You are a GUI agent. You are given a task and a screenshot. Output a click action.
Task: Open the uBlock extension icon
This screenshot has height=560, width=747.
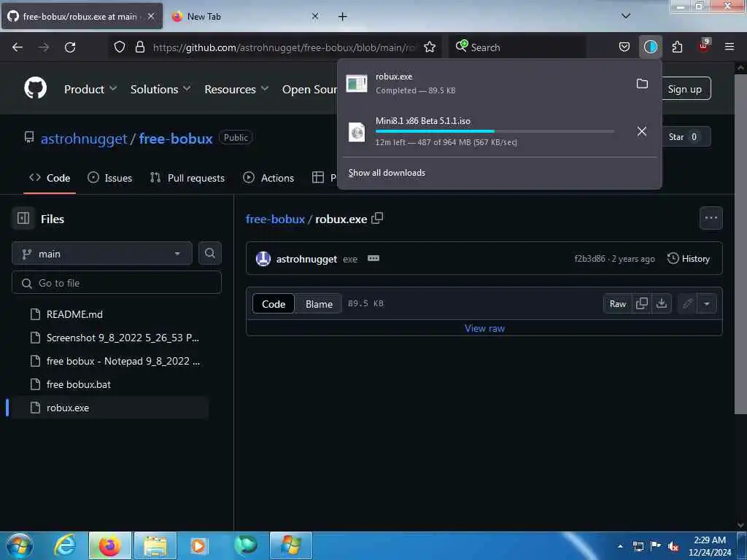pyautogui.click(x=703, y=46)
